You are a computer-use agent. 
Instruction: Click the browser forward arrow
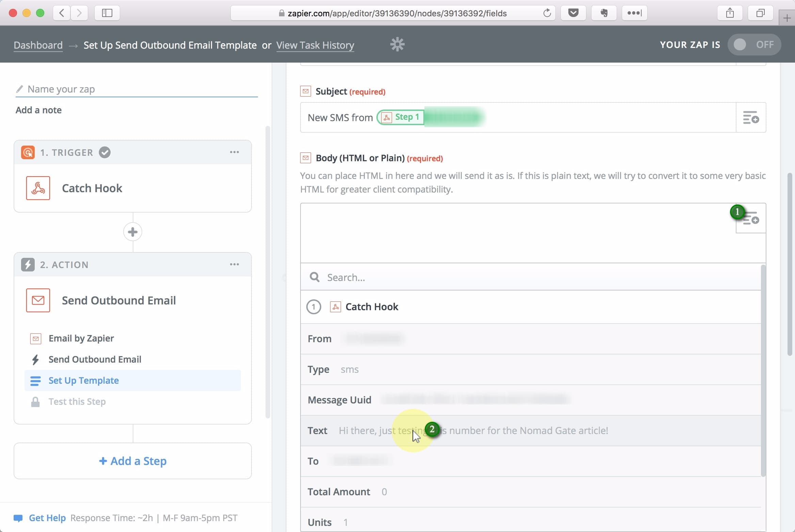click(x=79, y=13)
